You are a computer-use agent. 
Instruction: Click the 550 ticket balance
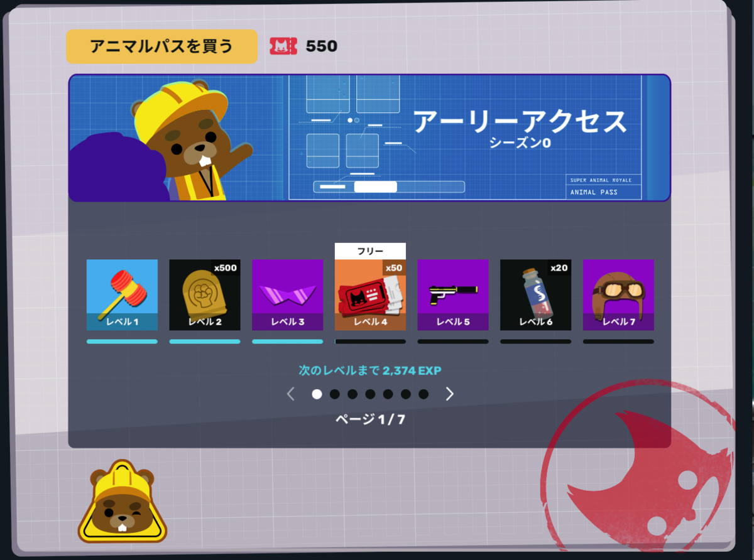tap(322, 46)
